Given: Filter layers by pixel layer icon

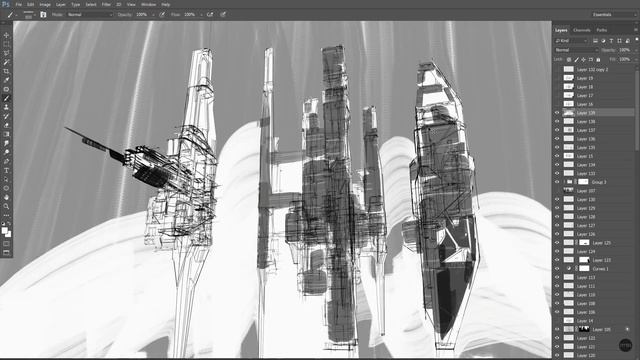Looking at the screenshot, I should tap(595, 41).
